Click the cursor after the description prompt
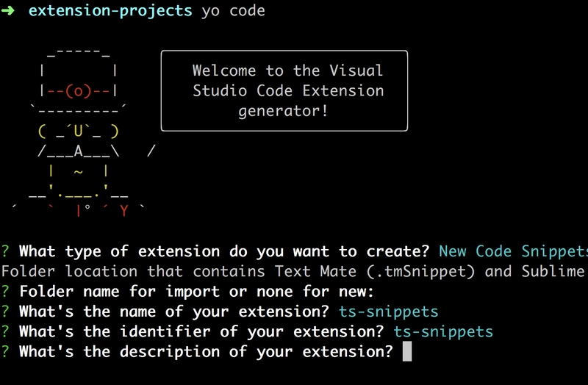This screenshot has width=588, height=385. (407, 352)
